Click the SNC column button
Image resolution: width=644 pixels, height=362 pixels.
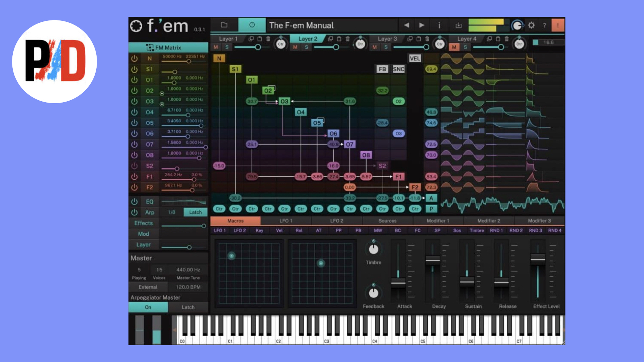(398, 69)
